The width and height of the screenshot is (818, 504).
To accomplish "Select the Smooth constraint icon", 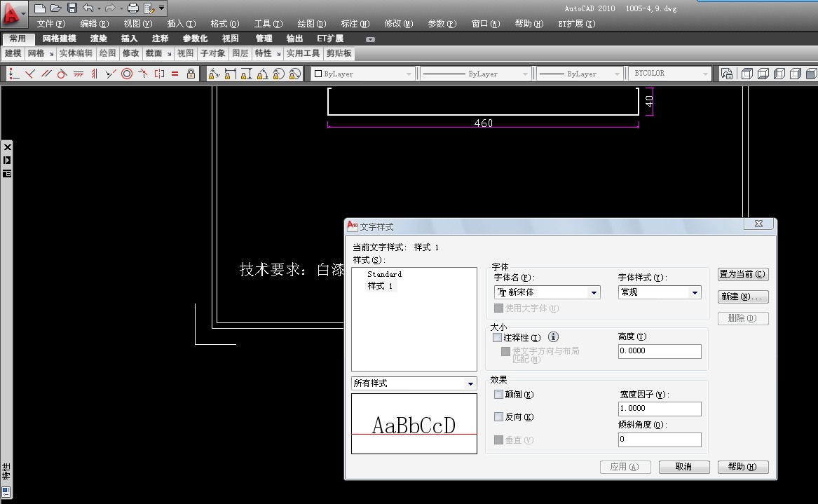I will click(x=143, y=74).
